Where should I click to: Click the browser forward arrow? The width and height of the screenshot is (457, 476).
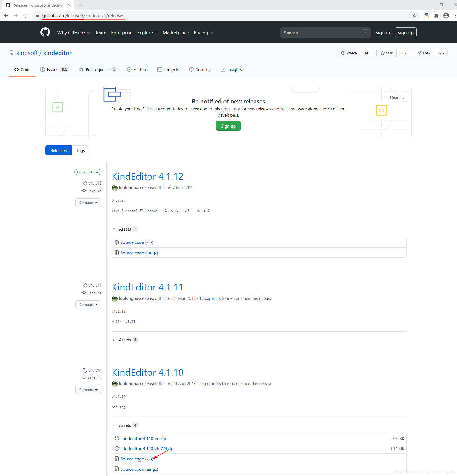(16, 15)
